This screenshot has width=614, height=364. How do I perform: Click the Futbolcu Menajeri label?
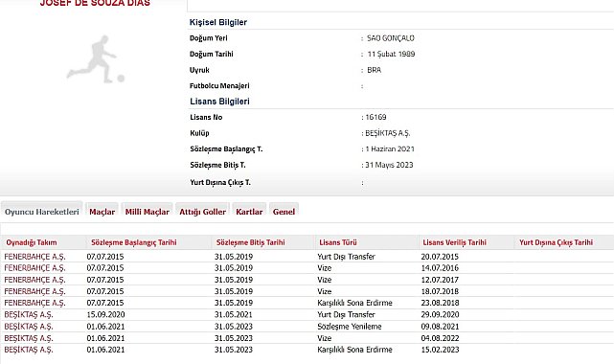pyautogui.click(x=219, y=85)
